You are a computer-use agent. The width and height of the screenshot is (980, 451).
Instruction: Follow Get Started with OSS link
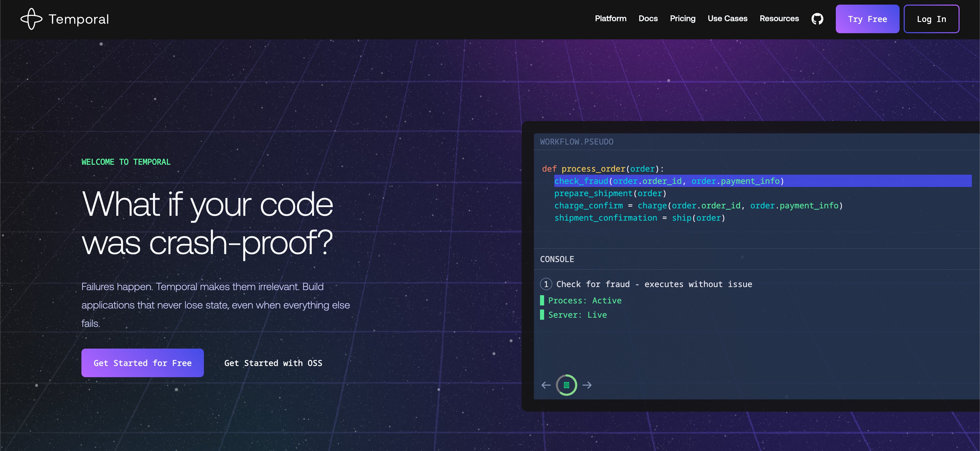pos(273,363)
